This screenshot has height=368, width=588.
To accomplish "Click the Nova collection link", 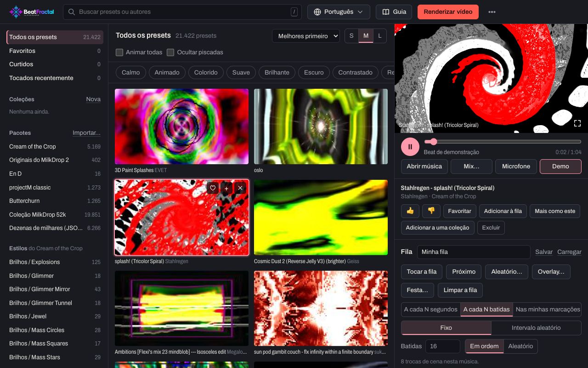I will [93, 99].
